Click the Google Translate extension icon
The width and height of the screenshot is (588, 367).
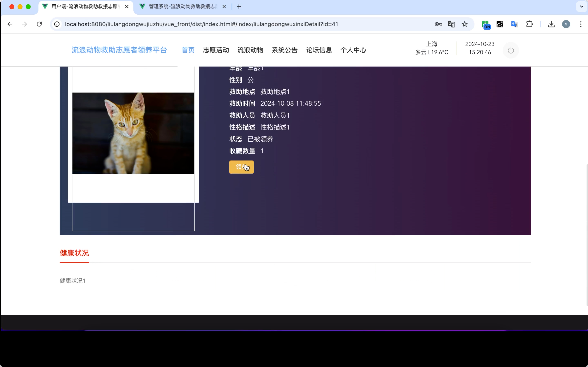(514, 24)
